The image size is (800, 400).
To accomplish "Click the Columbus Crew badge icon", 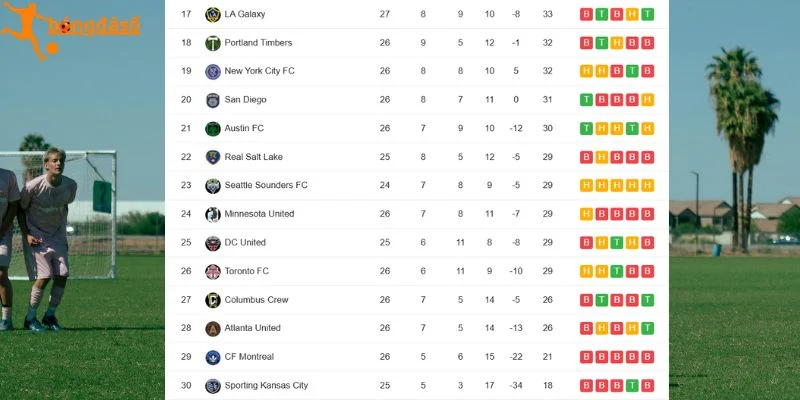I will pyautogui.click(x=213, y=300).
